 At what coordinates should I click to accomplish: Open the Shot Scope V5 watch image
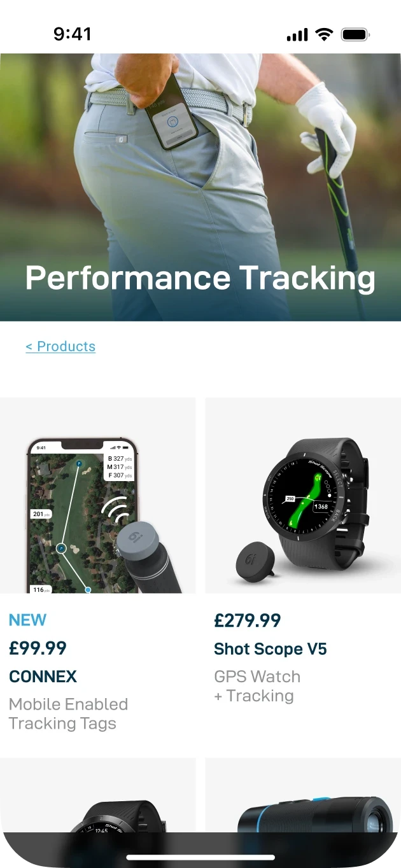tap(303, 496)
